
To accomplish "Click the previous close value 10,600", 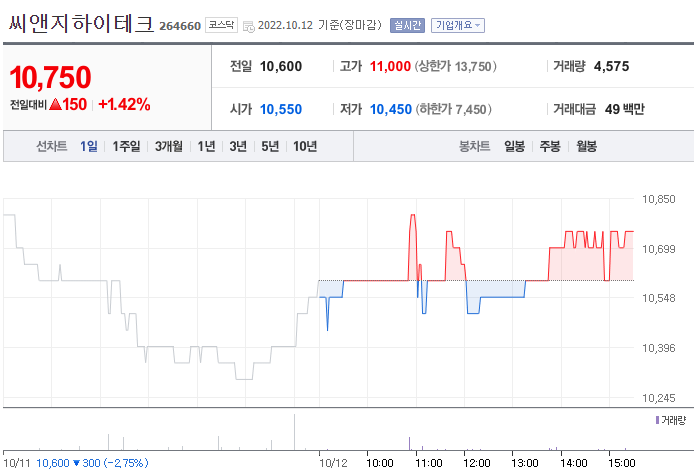I will (281, 66).
